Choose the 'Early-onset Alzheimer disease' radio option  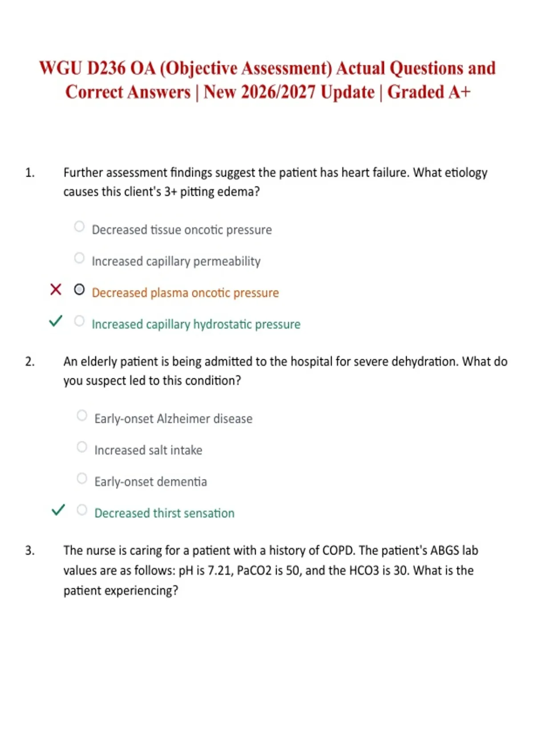coord(82,415)
